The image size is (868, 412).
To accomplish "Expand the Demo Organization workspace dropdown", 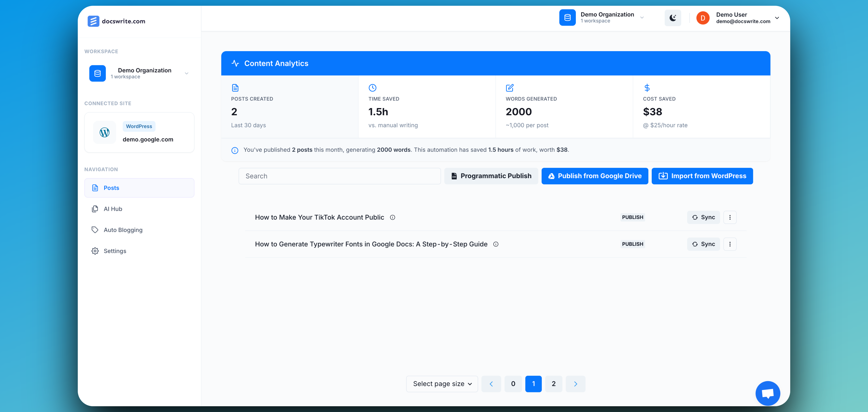I will 187,73.
